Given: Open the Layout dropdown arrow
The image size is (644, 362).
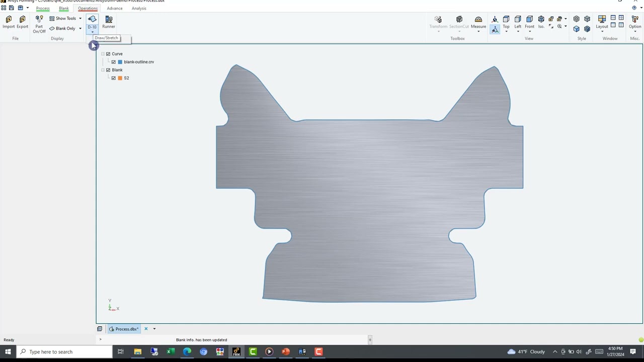Looking at the screenshot, I should (x=602, y=32).
